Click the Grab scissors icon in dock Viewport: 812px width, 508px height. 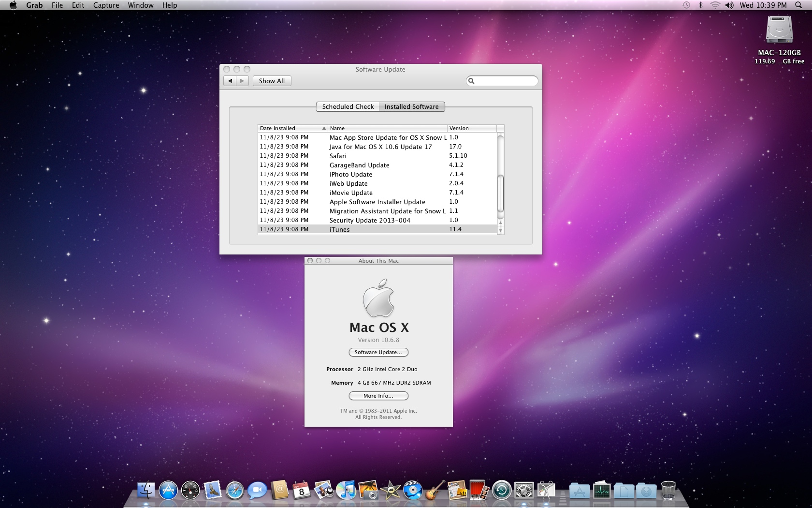coord(546,490)
